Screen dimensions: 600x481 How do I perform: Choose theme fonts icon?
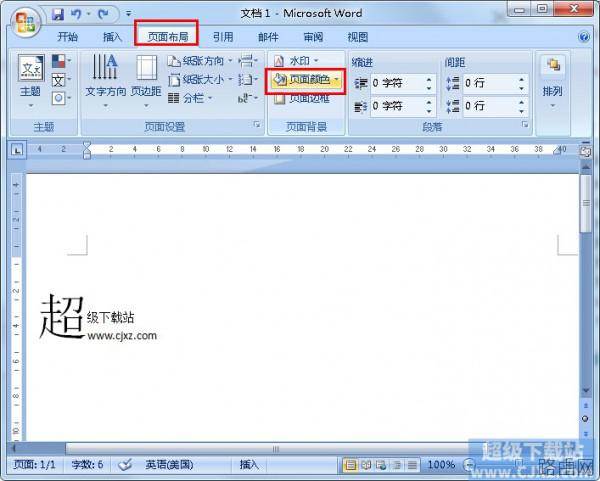tap(60, 80)
